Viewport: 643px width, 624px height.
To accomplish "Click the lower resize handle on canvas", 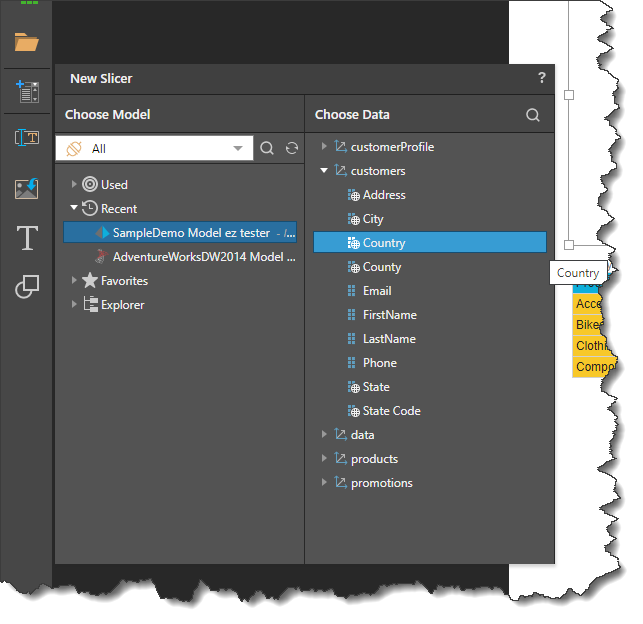I will click(x=569, y=245).
